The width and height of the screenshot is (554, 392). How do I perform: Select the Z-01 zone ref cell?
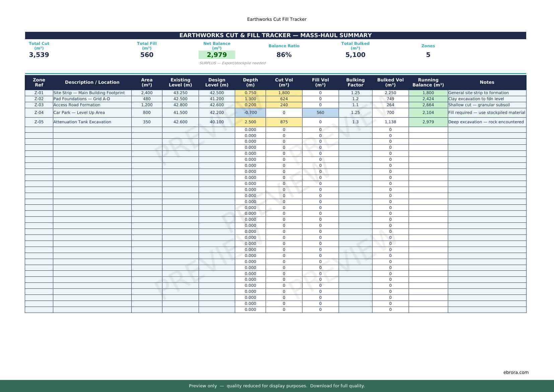tap(39, 93)
